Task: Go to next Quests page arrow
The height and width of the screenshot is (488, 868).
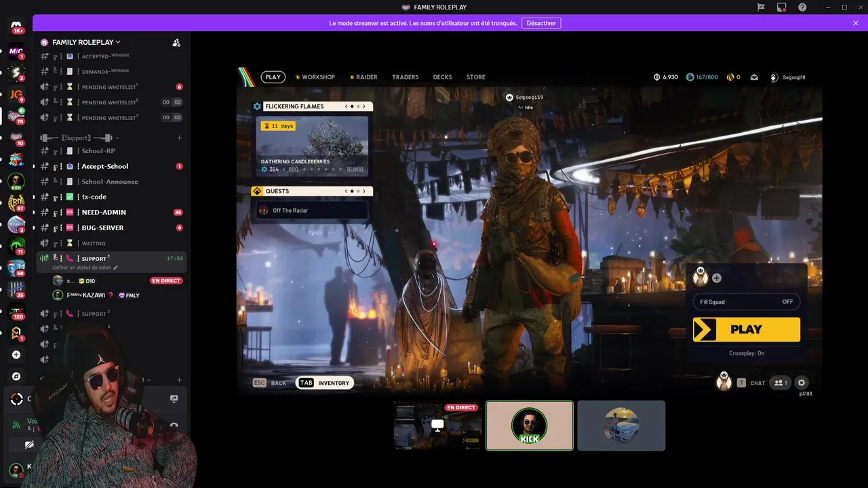Action: 364,191
